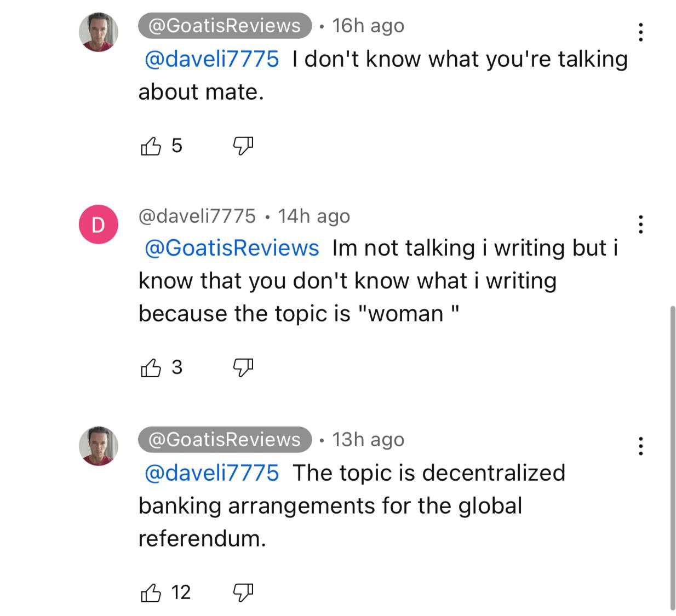Image resolution: width=676 pixels, height=616 pixels.
Task: Open the pink D avatar of daveli7775
Action: point(99,224)
